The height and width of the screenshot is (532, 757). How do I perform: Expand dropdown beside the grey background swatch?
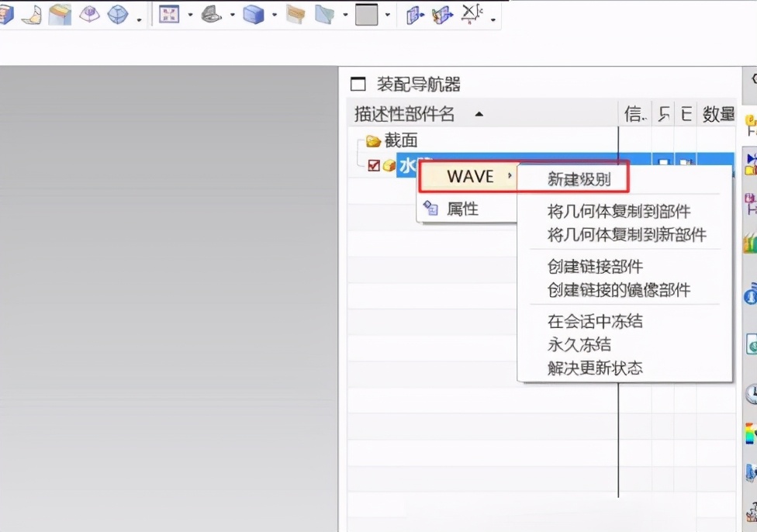(x=387, y=16)
